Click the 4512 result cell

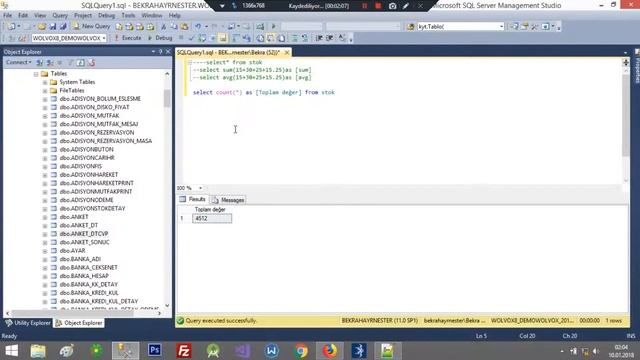click(x=212, y=218)
